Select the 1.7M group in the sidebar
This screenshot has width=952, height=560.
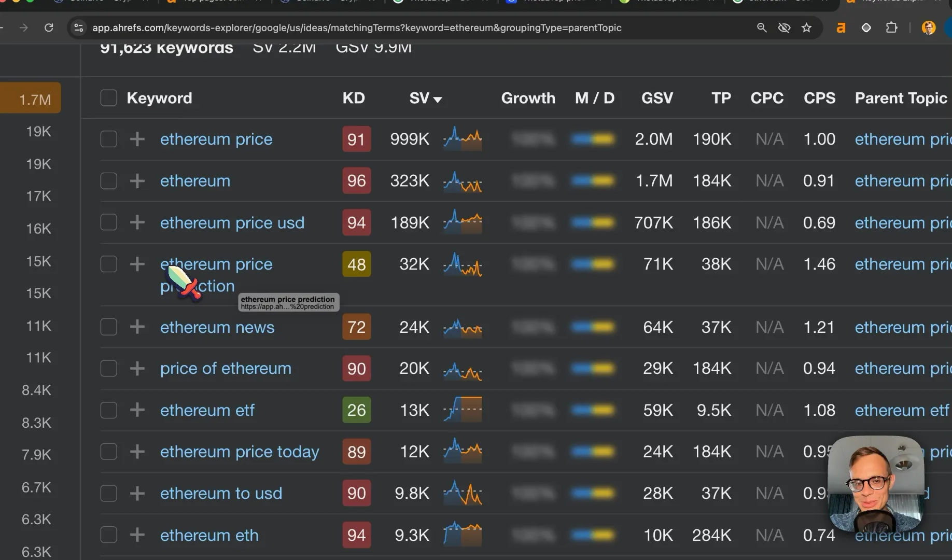coord(31,98)
